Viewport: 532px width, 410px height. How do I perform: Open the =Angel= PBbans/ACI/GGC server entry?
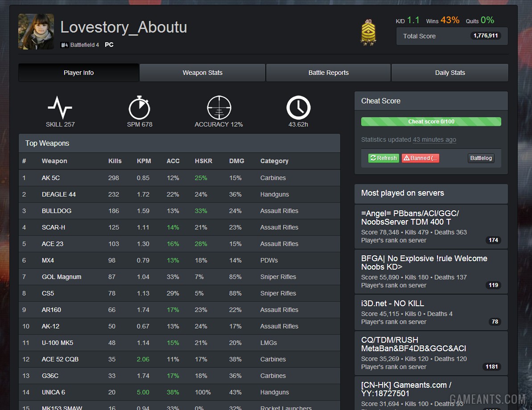(x=431, y=226)
